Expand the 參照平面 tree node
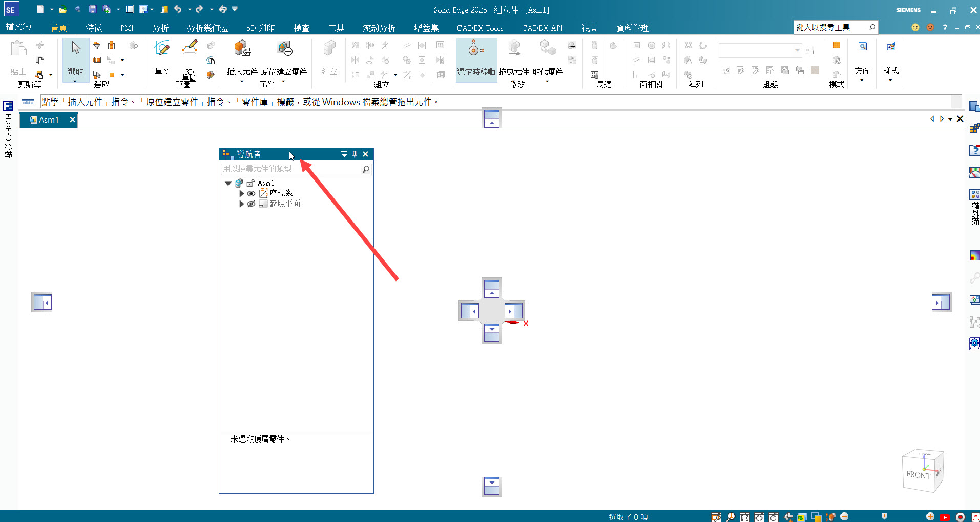 coord(241,204)
